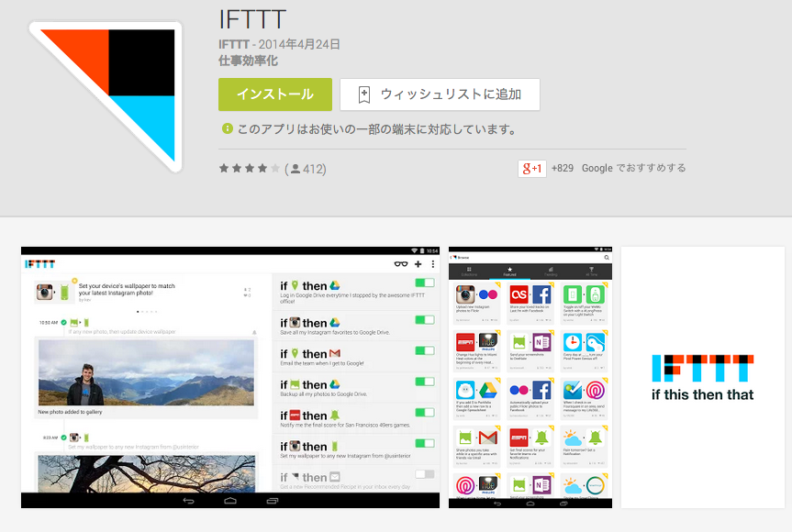The height and width of the screenshot is (532, 792).
Task: Toggle 'Backup all my photos to Google Drive' switch
Action: 425,382
